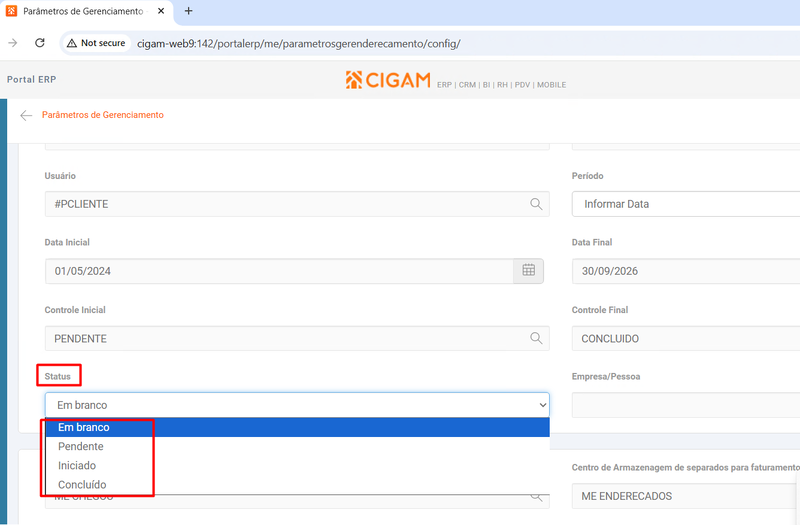Click the ERP | CRM | BI | RH | PDV | MOBILE tagline
This screenshot has width=800, height=525.
tap(502, 85)
